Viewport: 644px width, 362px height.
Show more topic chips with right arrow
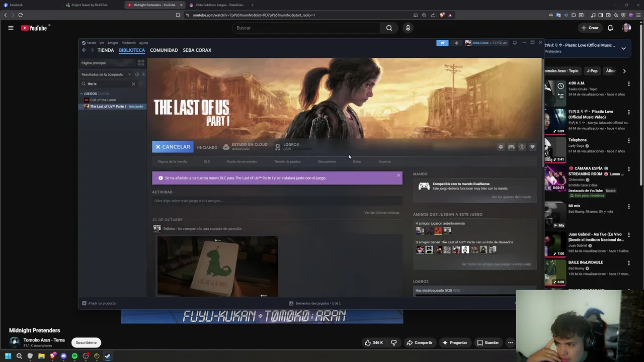624,71
